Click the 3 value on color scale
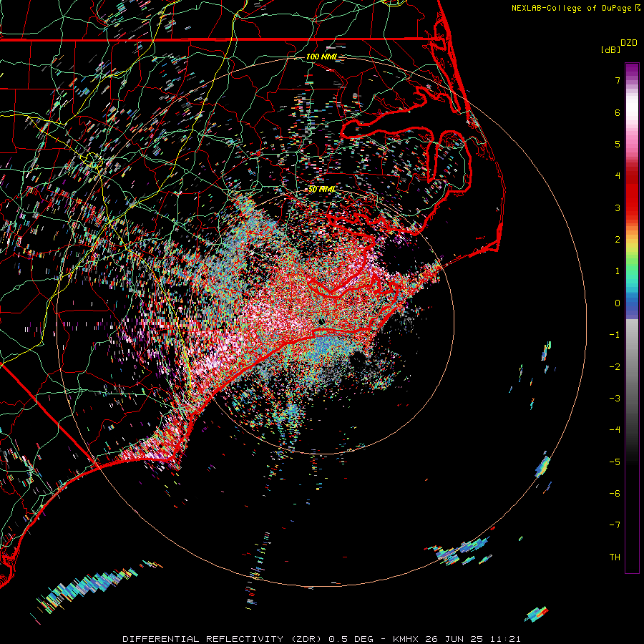 [x=618, y=208]
